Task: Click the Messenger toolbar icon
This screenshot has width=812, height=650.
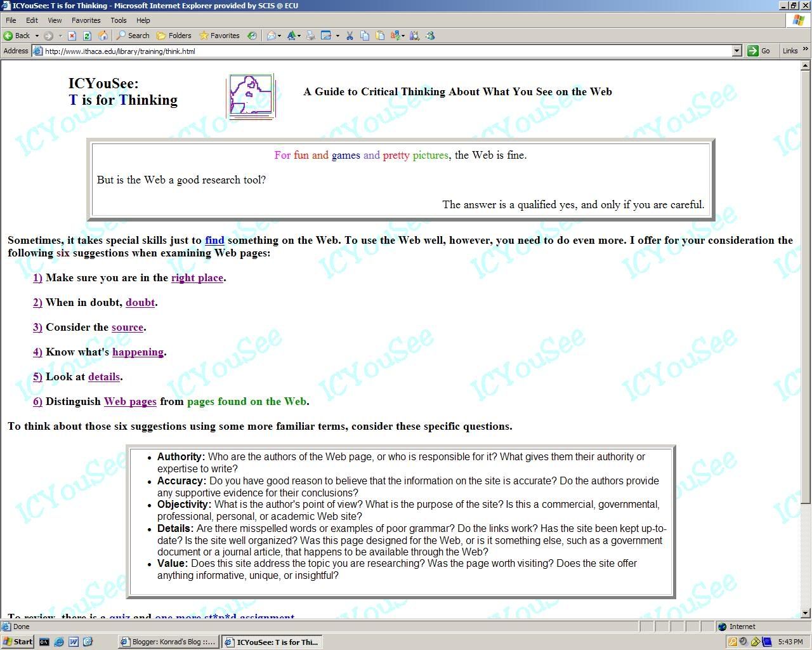Action: tap(430, 36)
